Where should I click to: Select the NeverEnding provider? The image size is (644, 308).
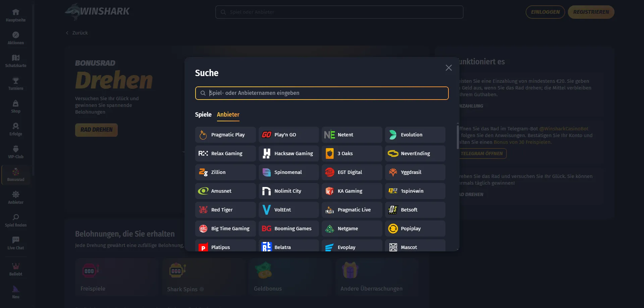[x=415, y=153]
